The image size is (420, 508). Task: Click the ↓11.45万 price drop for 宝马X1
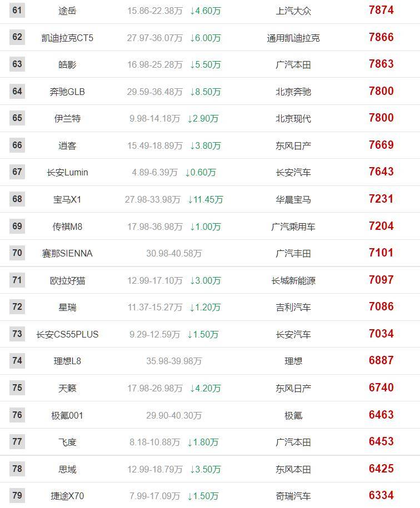tap(206, 199)
